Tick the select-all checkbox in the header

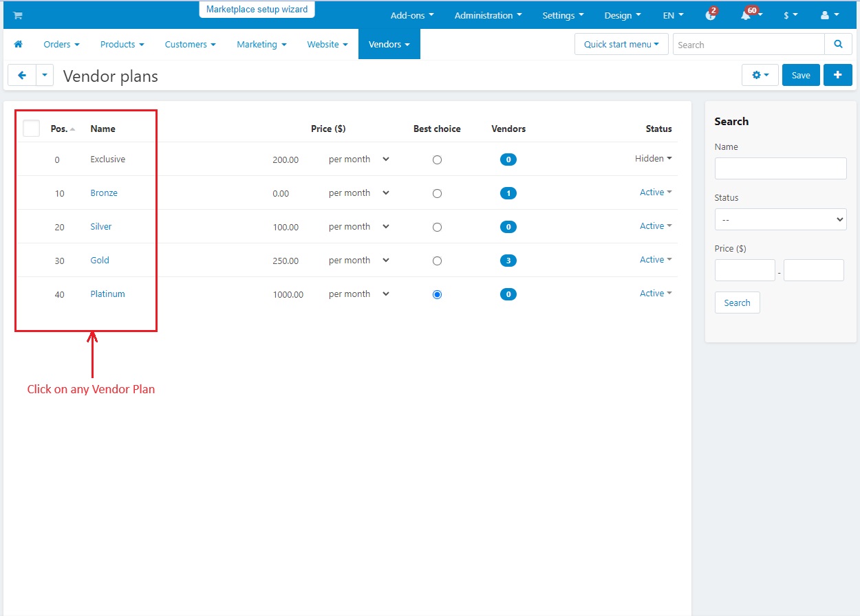[32, 129]
